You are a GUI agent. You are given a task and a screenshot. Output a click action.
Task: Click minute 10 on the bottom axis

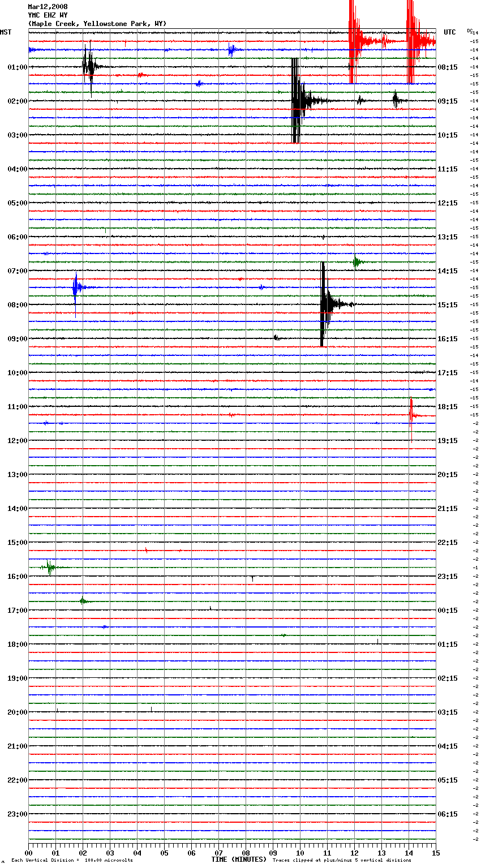[x=300, y=853]
